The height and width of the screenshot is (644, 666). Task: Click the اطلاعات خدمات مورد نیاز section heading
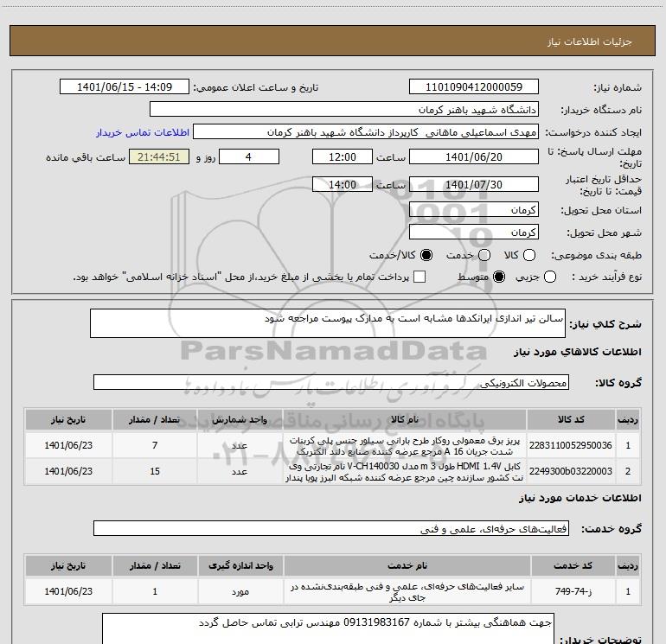pyautogui.click(x=580, y=498)
